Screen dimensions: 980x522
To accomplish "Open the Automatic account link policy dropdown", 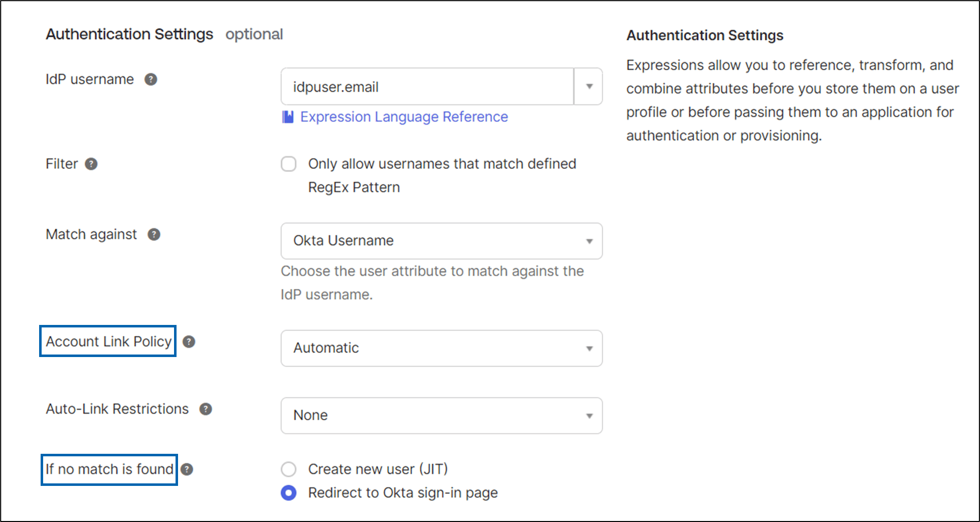I will (x=441, y=348).
